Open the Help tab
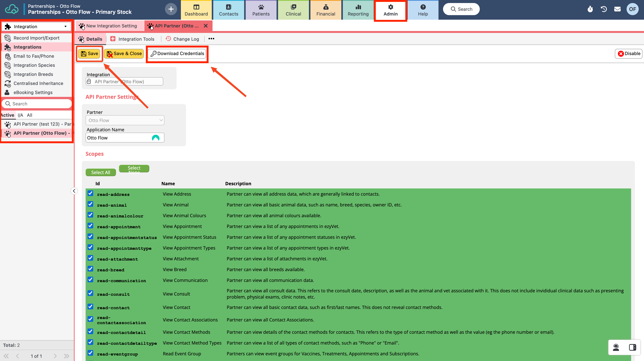This screenshot has width=644, height=361. point(423,10)
